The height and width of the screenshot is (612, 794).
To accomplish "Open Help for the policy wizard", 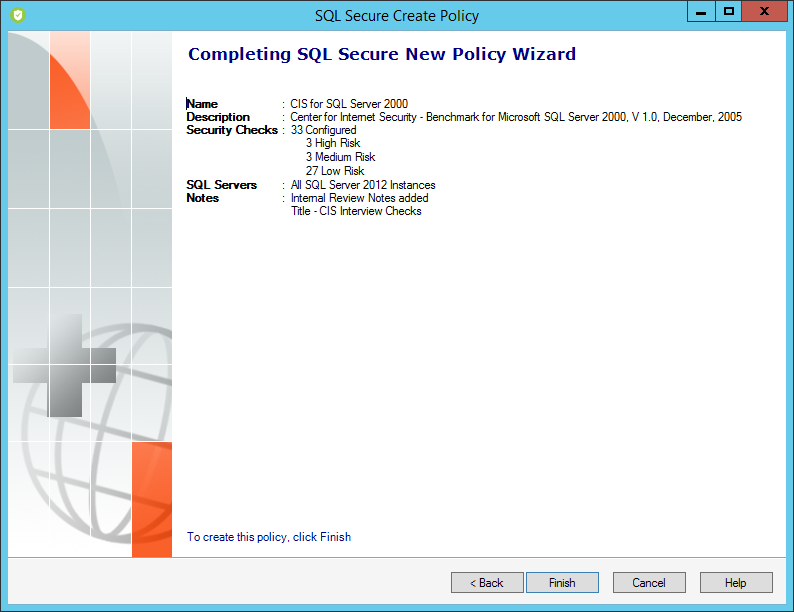I will click(x=736, y=583).
